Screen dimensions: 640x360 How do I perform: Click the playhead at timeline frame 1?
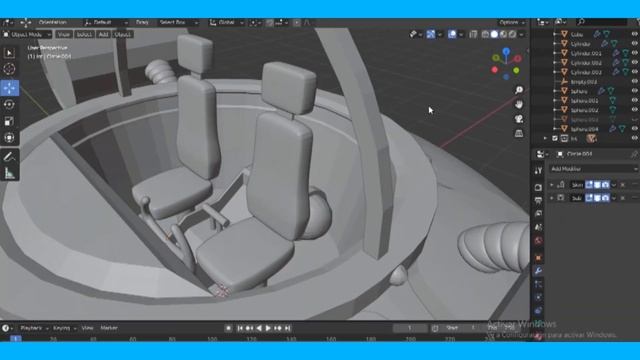[15, 338]
